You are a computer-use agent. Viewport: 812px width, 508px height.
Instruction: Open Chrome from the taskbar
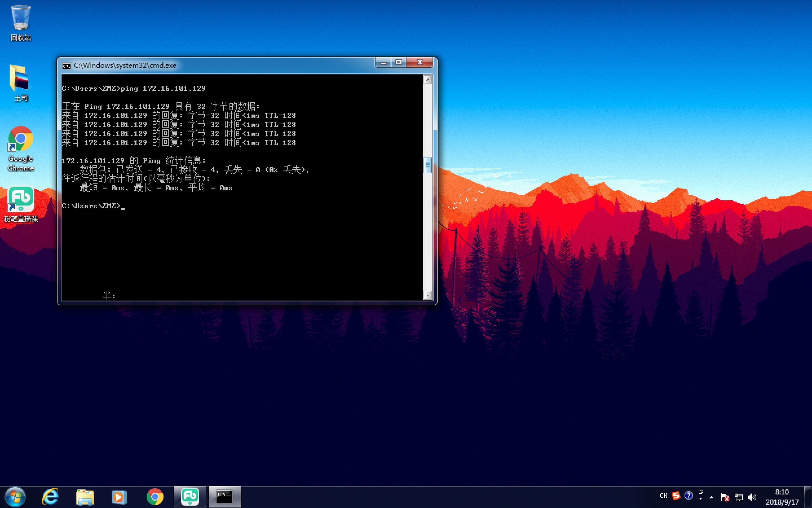(155, 497)
